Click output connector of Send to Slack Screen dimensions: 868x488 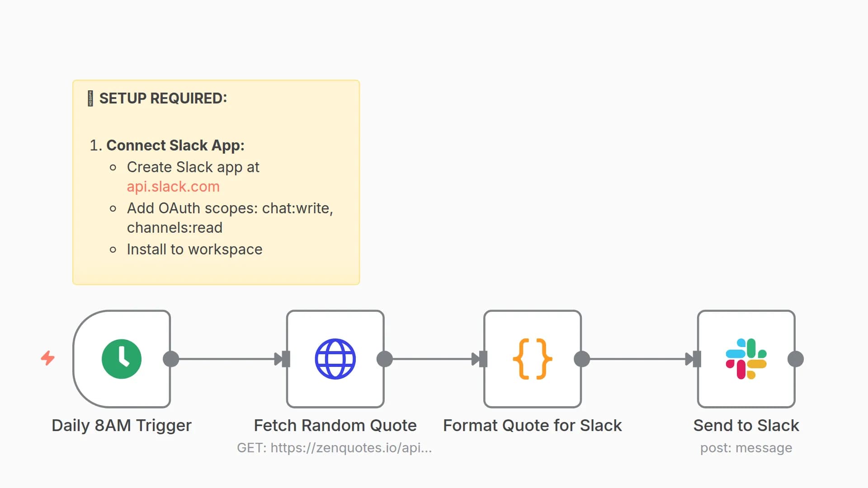795,359
